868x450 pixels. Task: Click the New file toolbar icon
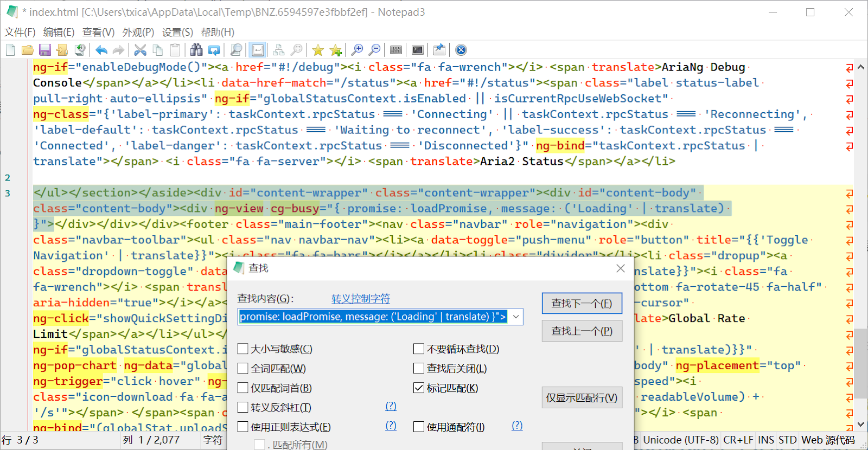coord(10,50)
